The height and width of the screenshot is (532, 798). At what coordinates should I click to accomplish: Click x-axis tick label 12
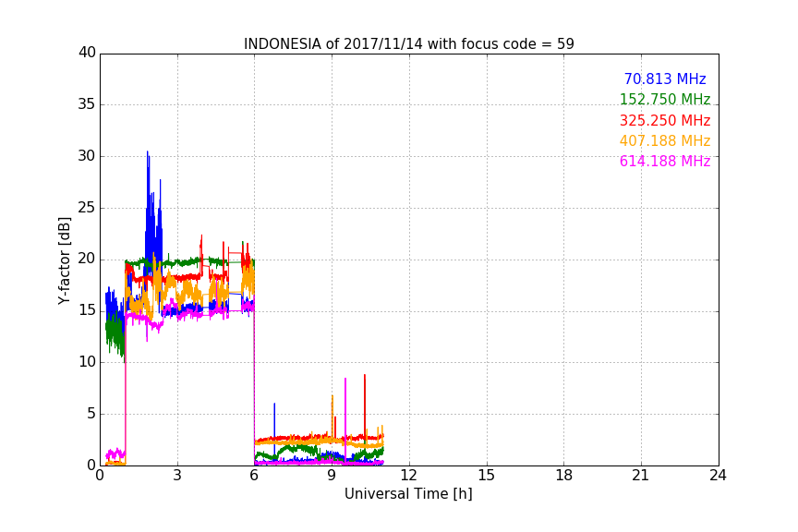pos(409,476)
